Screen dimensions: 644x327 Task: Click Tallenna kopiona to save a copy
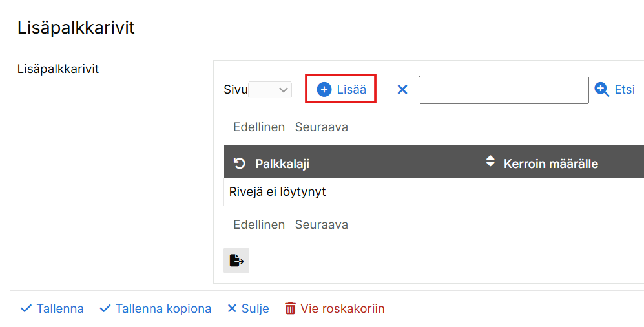tap(155, 309)
